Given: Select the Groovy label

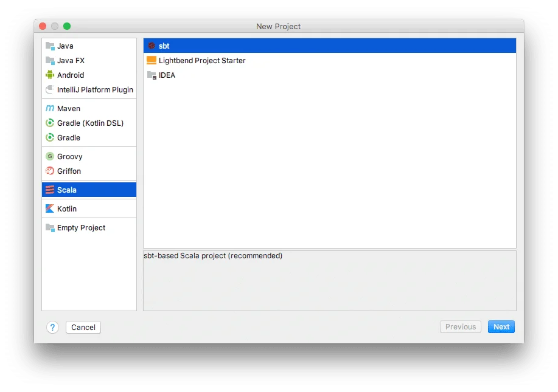Looking at the screenshot, I should coord(70,156).
